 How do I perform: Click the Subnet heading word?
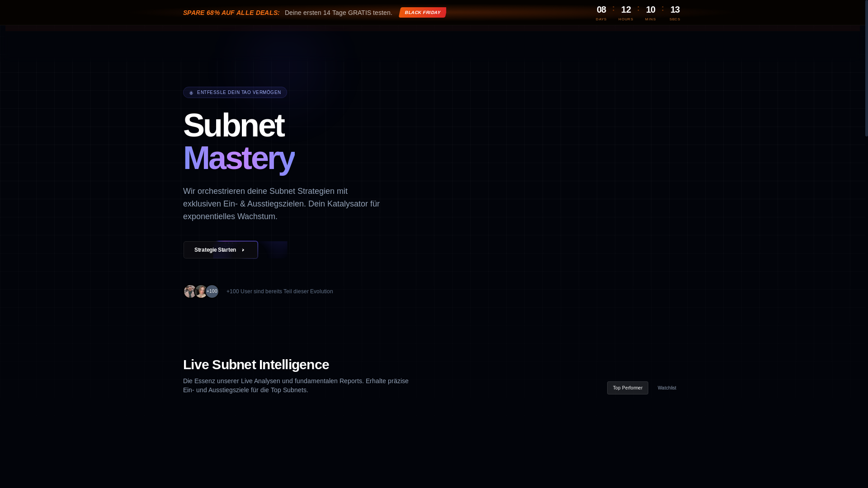[234, 125]
